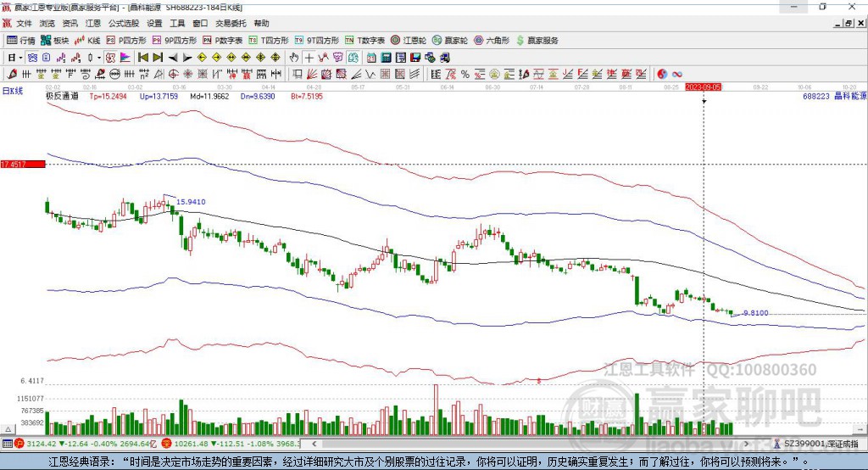This screenshot has width=868, height=470.
Task: Open the T四方形 tool
Action: 269,41
